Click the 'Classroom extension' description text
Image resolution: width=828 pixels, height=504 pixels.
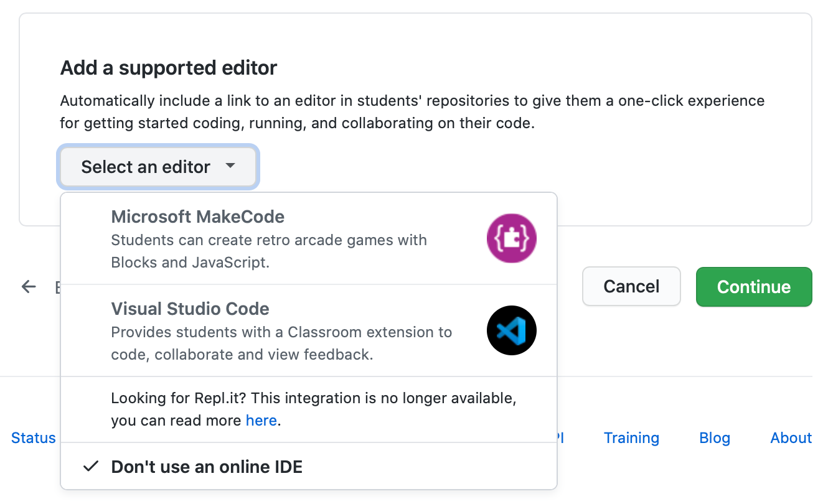281,343
